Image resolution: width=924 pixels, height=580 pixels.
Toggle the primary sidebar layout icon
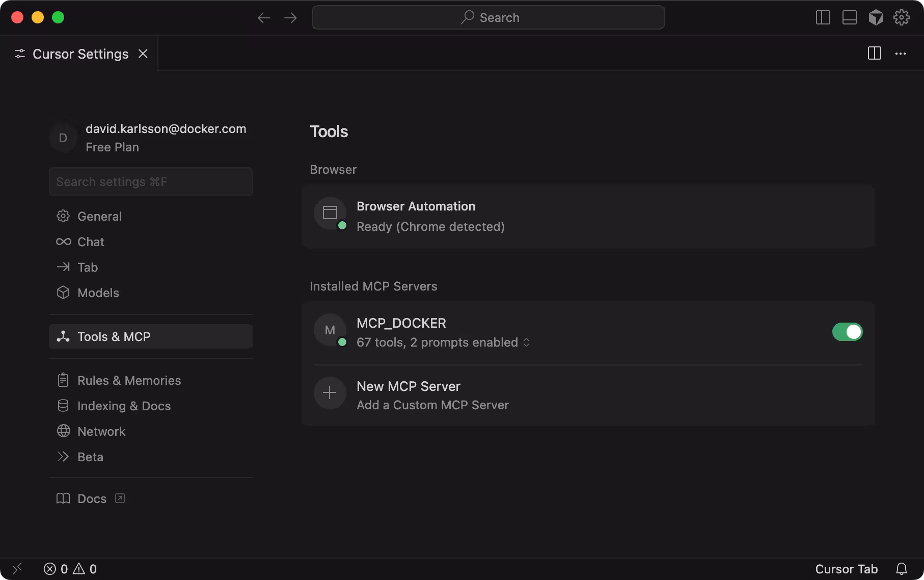[823, 17]
